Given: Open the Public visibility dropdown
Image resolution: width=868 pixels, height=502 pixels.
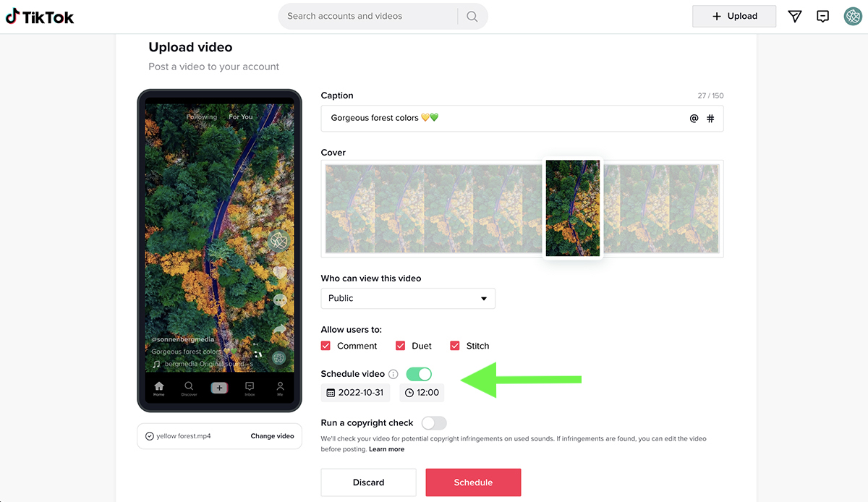Looking at the screenshot, I should tap(407, 298).
